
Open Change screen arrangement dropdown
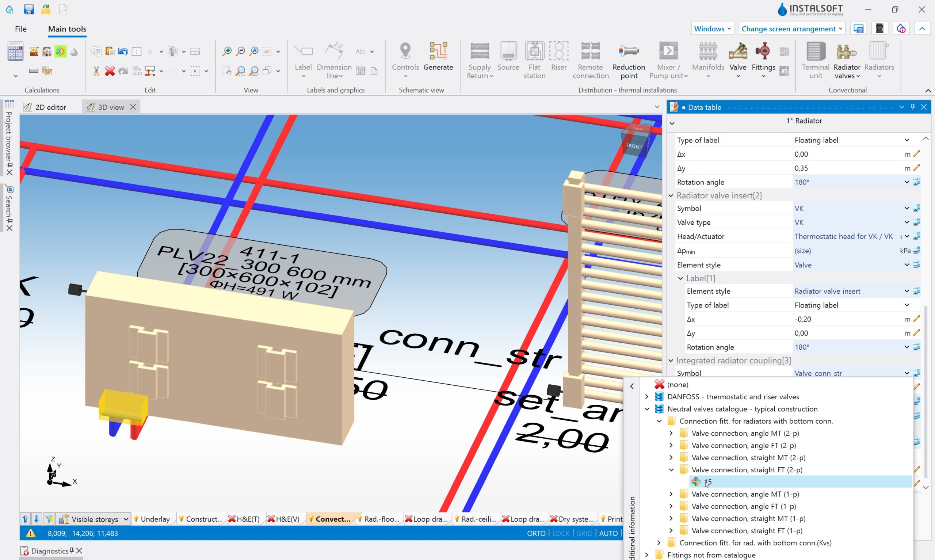tap(792, 29)
